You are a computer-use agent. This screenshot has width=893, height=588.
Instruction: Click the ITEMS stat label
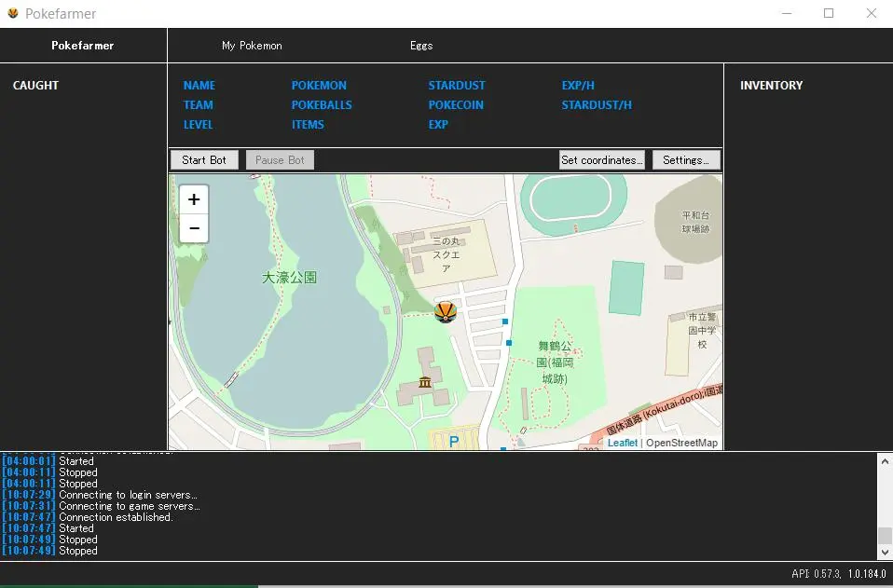tap(308, 125)
